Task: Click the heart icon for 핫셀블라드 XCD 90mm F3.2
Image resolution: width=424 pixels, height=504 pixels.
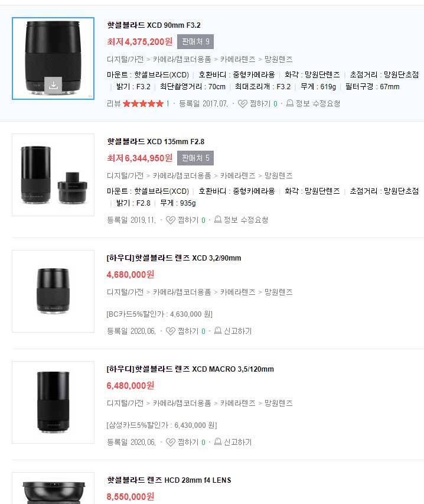Action: 243,103
